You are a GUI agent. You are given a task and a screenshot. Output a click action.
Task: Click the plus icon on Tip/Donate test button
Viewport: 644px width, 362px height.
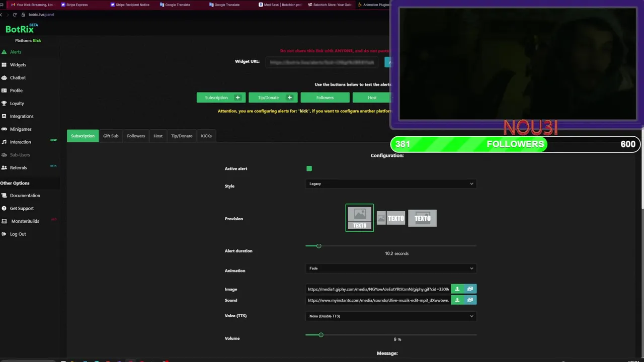click(x=290, y=98)
